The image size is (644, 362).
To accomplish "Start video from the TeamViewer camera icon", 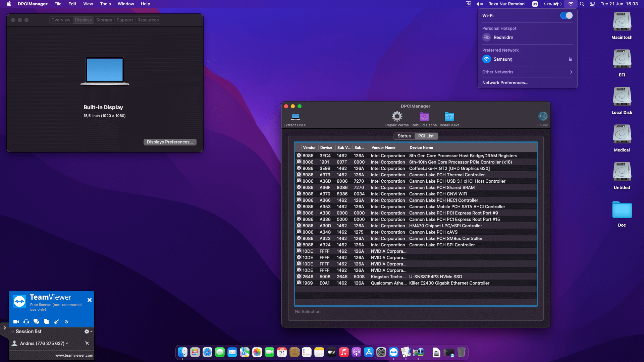I will (x=16, y=322).
